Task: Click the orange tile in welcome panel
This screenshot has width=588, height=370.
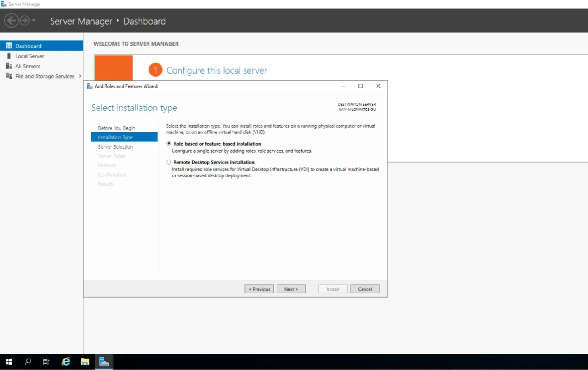Action: pos(114,68)
